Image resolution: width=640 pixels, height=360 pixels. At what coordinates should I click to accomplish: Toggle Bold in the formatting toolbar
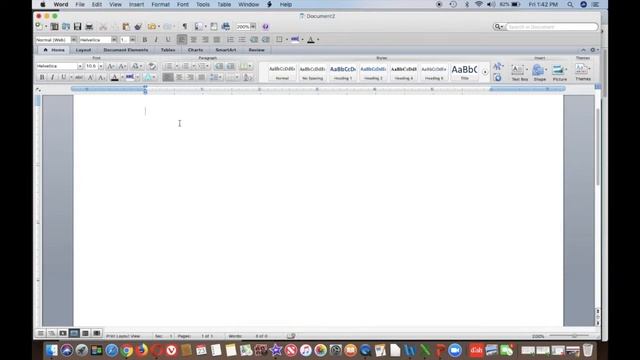point(144,40)
